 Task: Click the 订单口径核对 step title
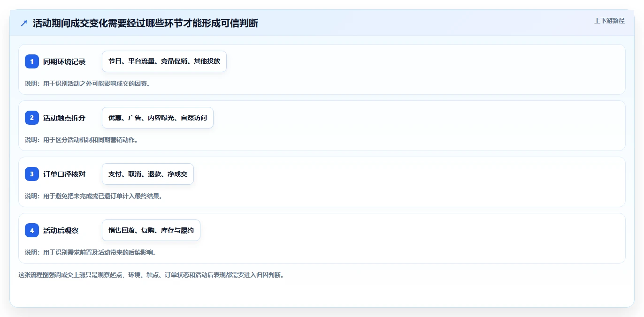coord(64,174)
